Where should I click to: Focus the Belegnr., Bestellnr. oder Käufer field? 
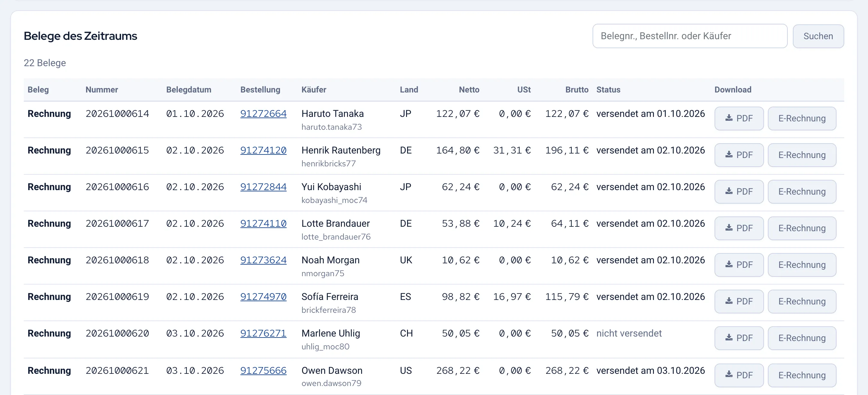tap(690, 36)
